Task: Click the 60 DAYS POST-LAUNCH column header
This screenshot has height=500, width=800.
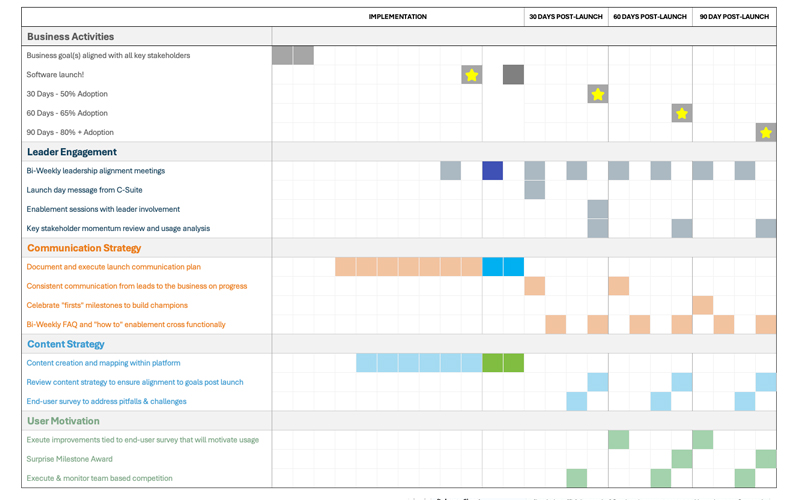Action: click(x=650, y=17)
